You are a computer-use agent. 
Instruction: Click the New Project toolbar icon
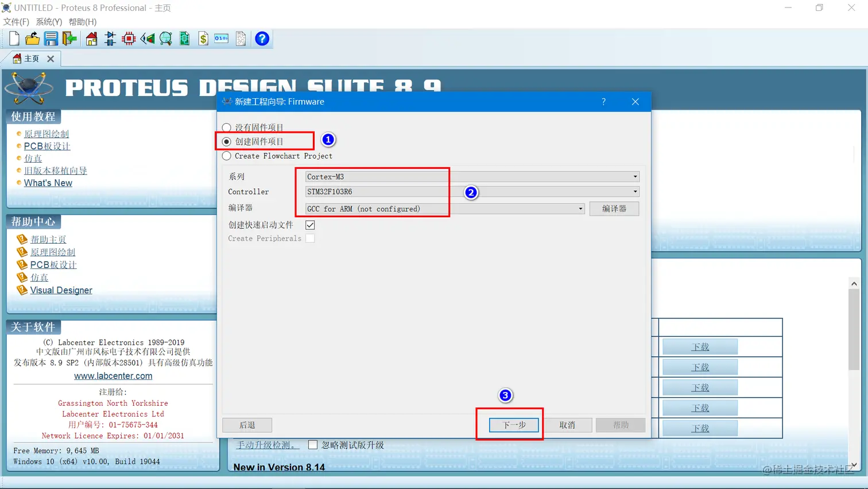coord(14,38)
